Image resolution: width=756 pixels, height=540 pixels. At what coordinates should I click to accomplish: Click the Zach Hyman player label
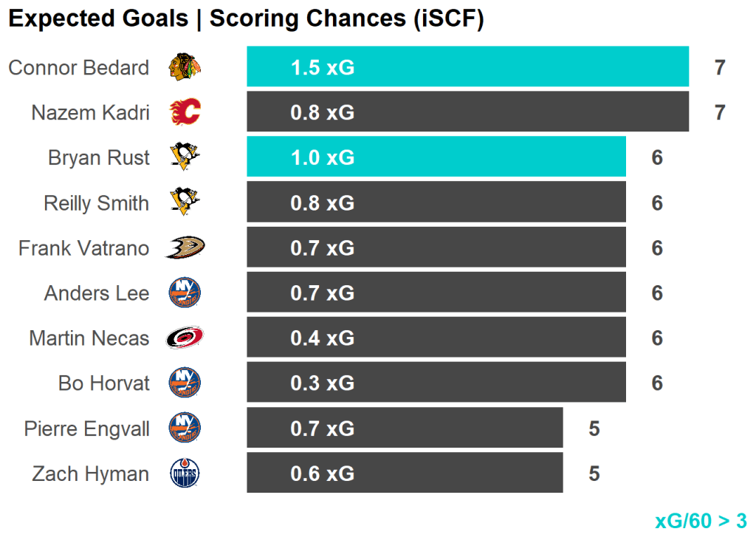90,474
